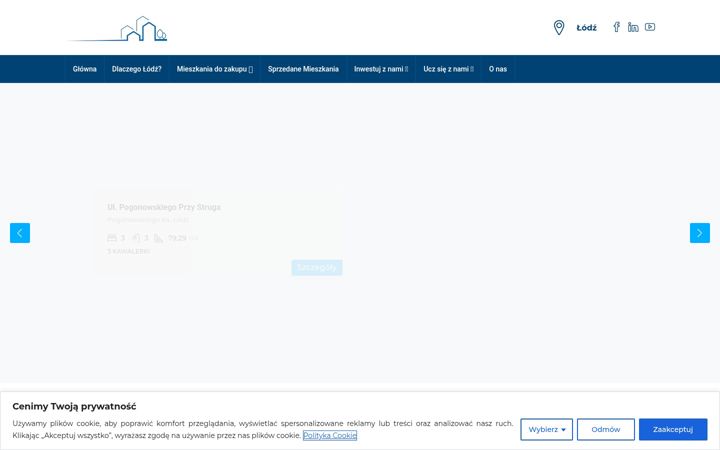The height and width of the screenshot is (450, 720).
Task: Open Sprzedane Mieszkania menu item
Action: (x=303, y=69)
